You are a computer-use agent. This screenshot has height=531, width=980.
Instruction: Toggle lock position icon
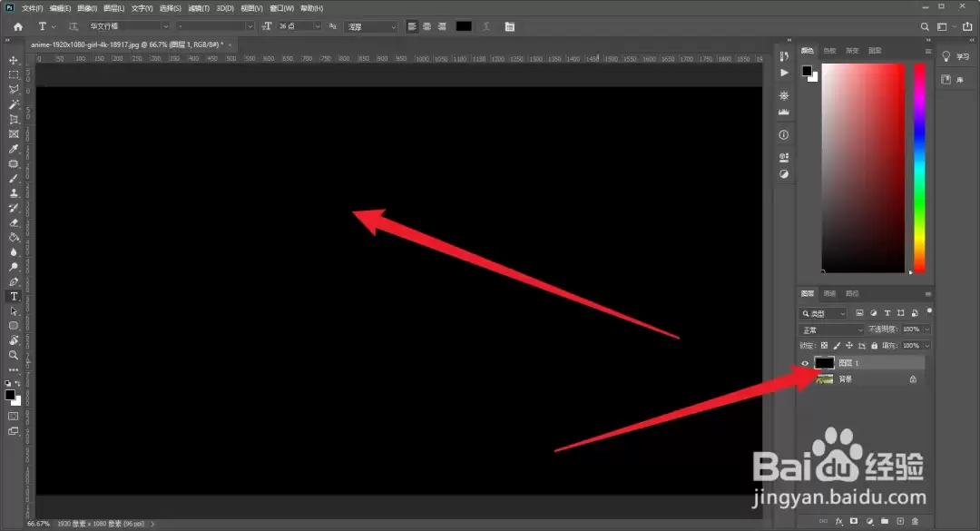tap(849, 345)
